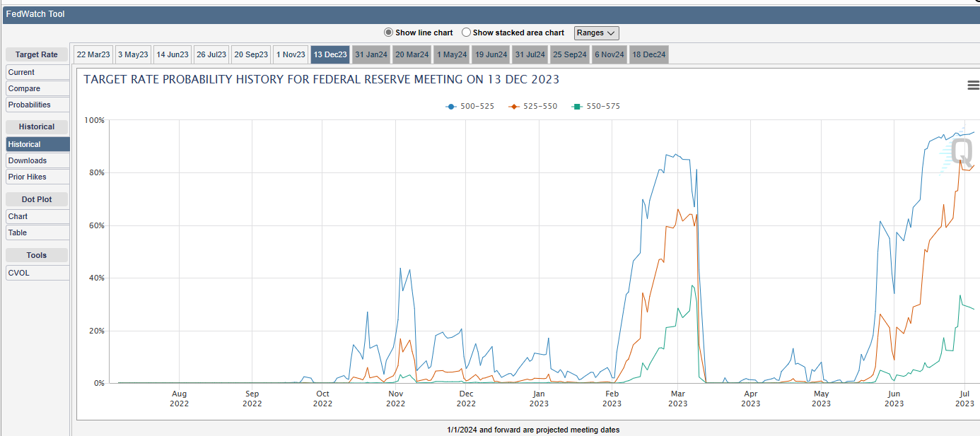980x436 pixels.
Task: View the Prior Hikes page
Action: [x=37, y=177]
